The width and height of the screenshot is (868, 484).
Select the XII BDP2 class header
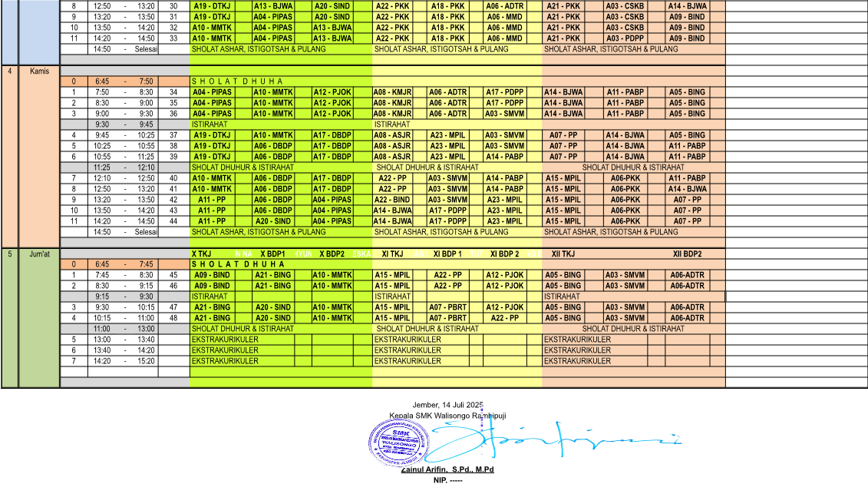[688, 254]
